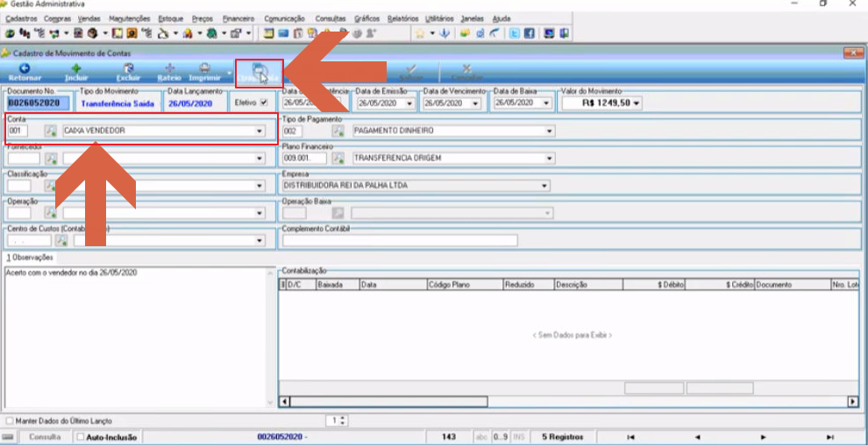Screen dimensions: 868x445
Task: Open the Estoque menu
Action: click(x=170, y=18)
